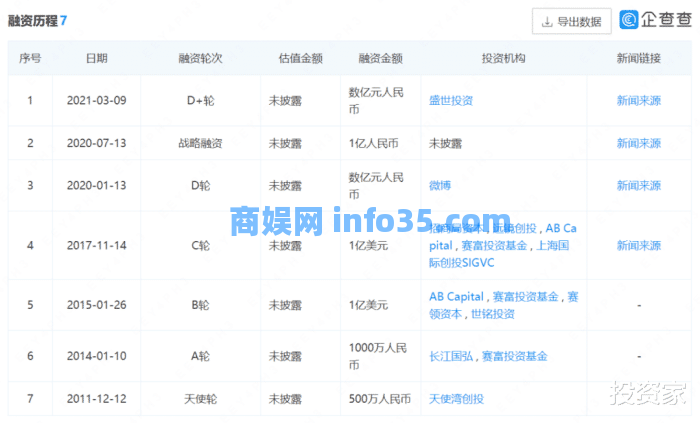Viewport: 700px width, 423px height.
Task: Select the D轮 round cell
Action: click(200, 185)
